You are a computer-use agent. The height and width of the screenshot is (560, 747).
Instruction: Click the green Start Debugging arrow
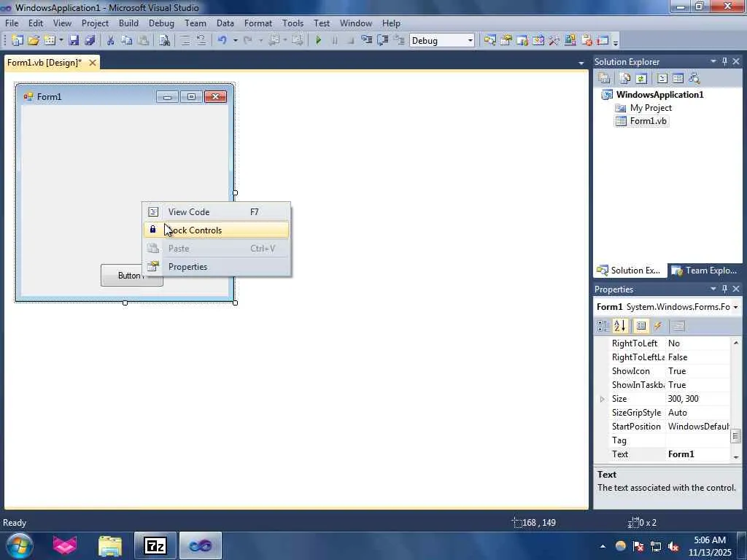tap(319, 41)
